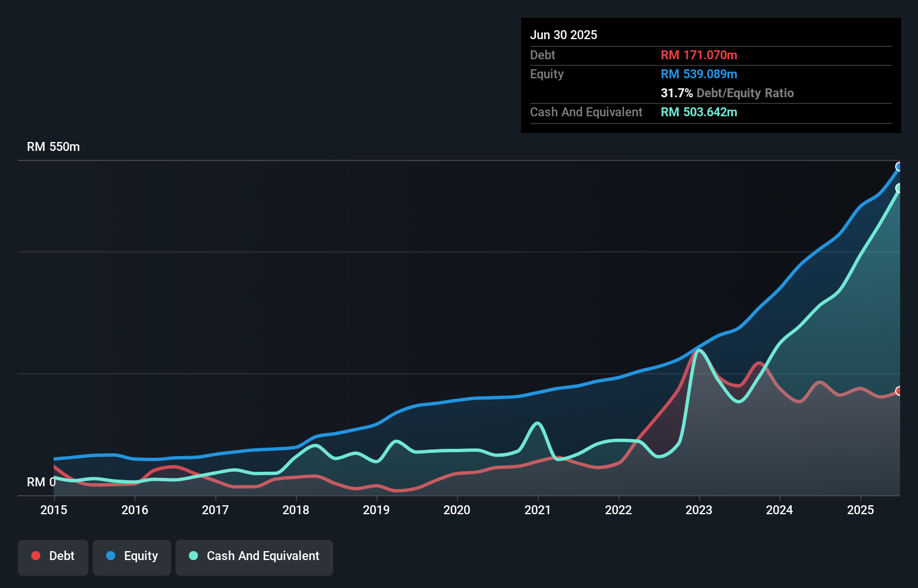Open details for Debt row in tooltip
Viewport: 918px width, 588px height.
[542, 55]
